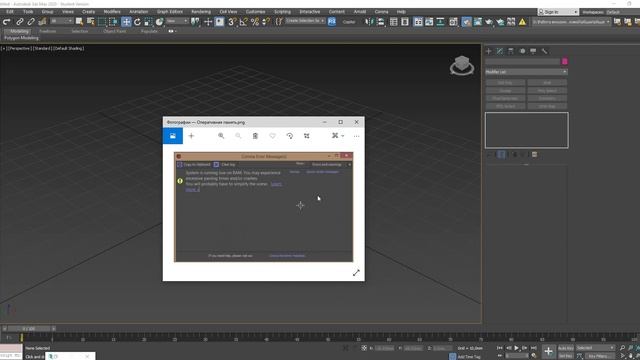Toggle the Keyboard Shortcut Override icon
Viewport: 640px width, 360px height.
(220, 22)
